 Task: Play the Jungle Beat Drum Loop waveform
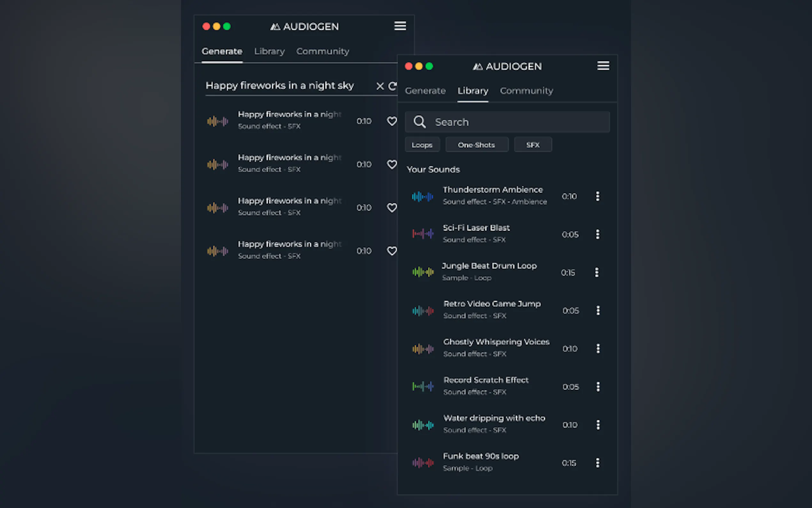click(423, 272)
